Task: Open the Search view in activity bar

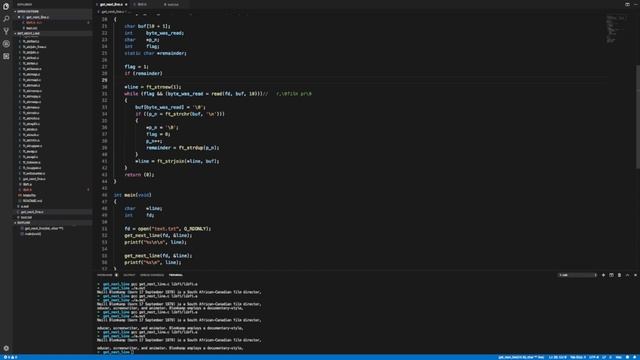Action: [x=6, y=19]
